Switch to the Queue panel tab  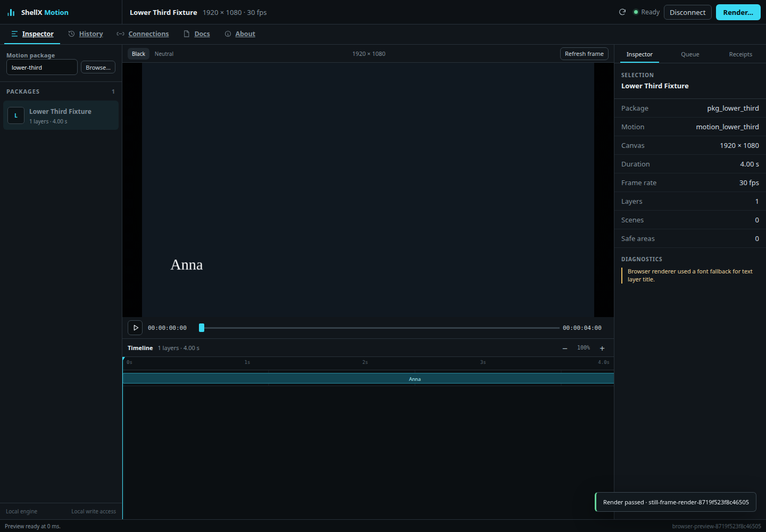click(x=690, y=54)
